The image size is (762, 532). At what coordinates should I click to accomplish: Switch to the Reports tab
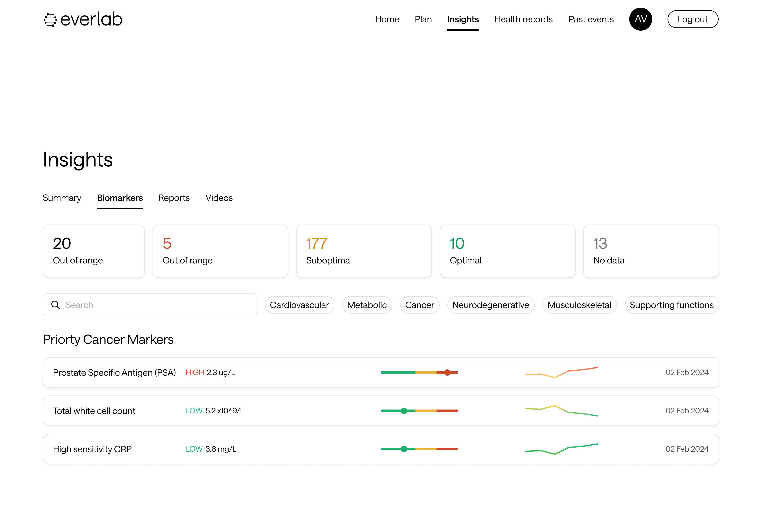[x=174, y=198]
